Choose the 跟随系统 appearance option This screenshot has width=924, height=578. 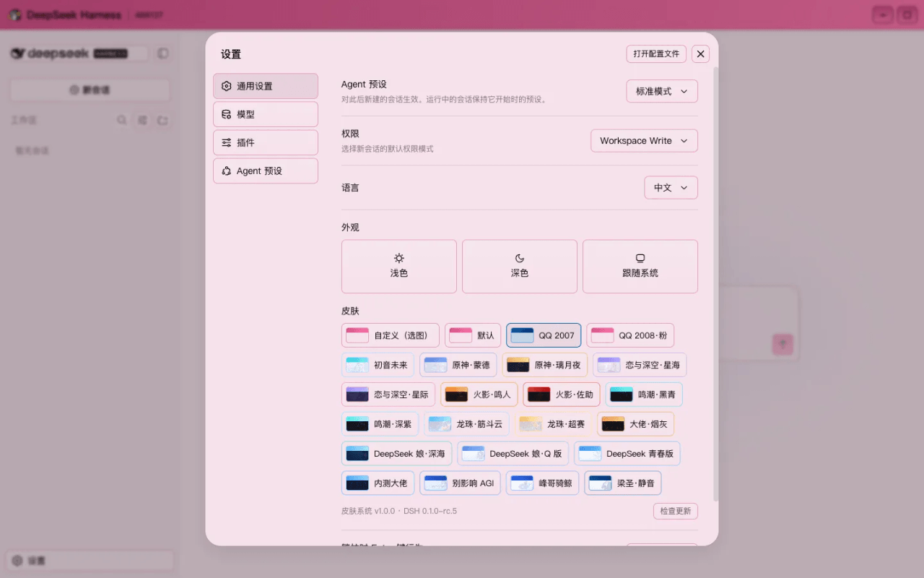(640, 267)
